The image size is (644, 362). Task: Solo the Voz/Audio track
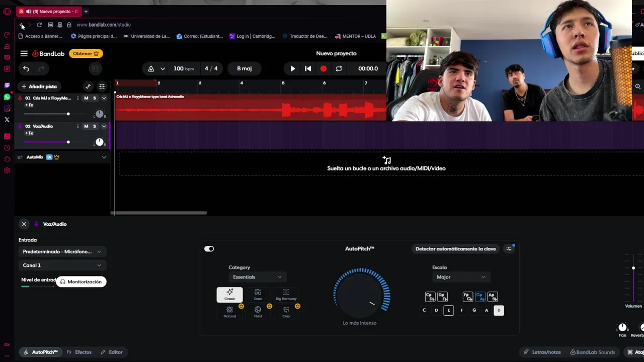94,126
